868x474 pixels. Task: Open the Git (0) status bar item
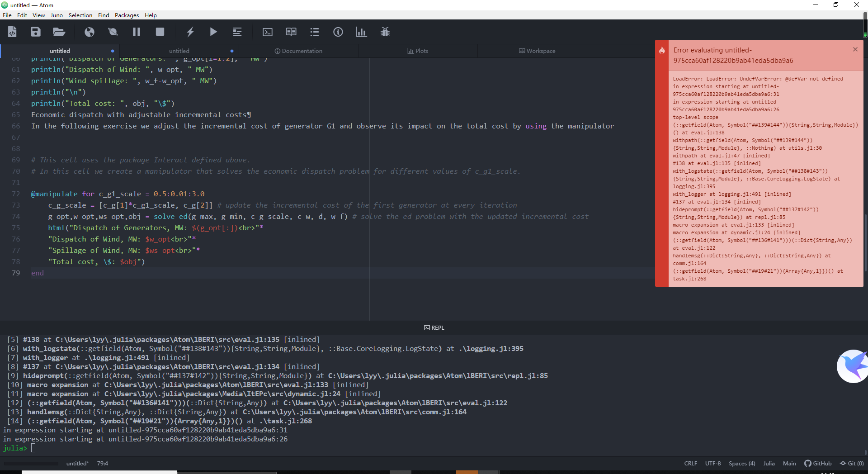click(852, 463)
